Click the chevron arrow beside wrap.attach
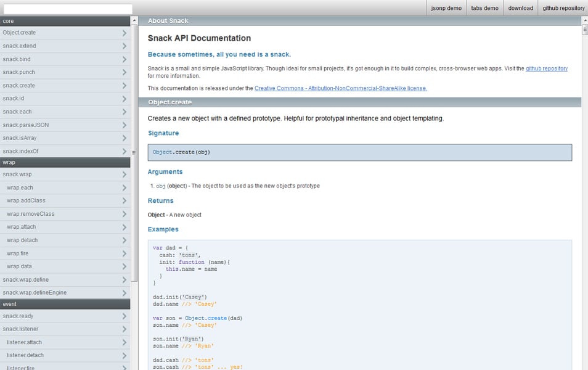 [x=124, y=227]
